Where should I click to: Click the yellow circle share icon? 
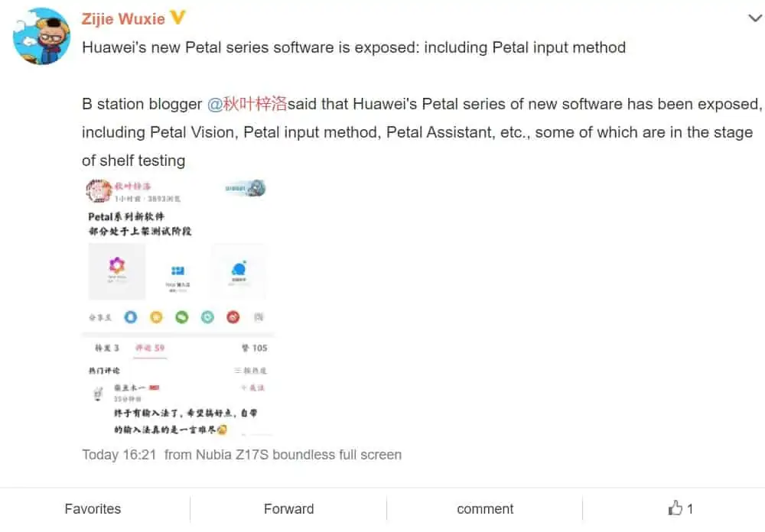pyautogui.click(x=156, y=317)
